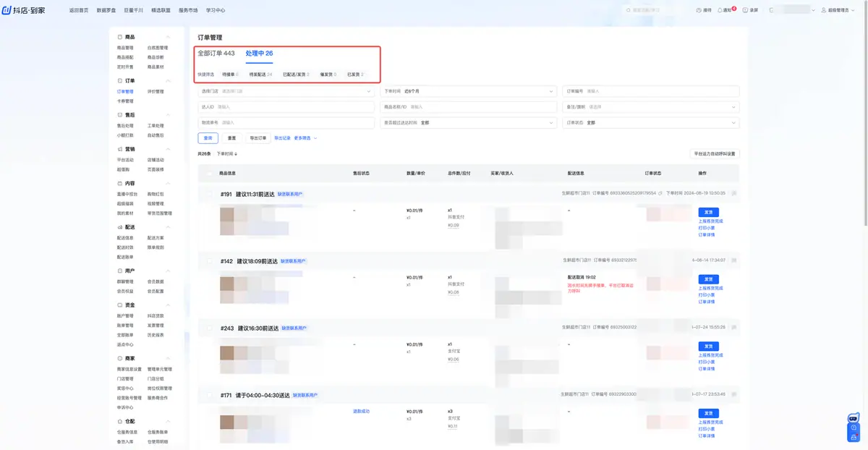Click the 商家 section icon in sidebar
Image resolution: width=868 pixels, height=450 pixels.
click(x=120, y=358)
